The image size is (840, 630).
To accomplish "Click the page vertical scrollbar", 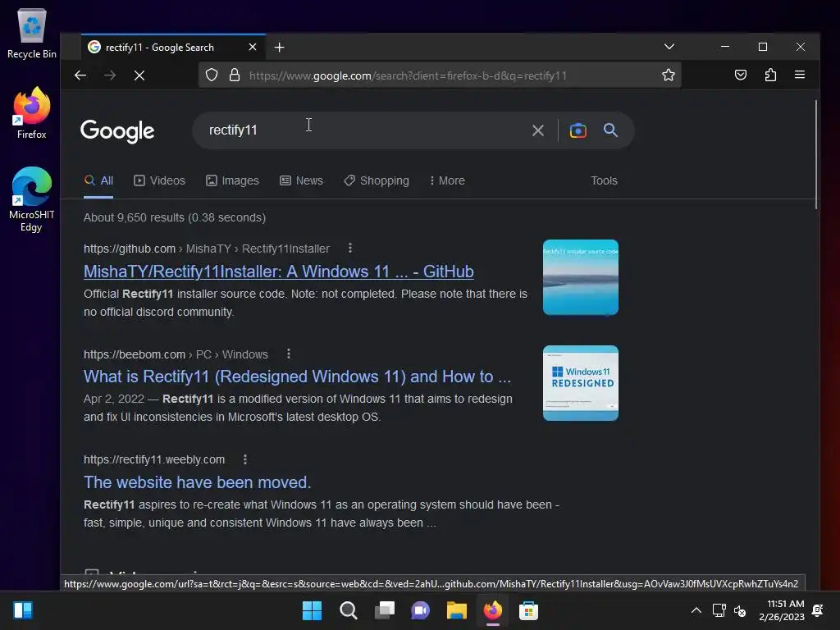I will 816,155.
